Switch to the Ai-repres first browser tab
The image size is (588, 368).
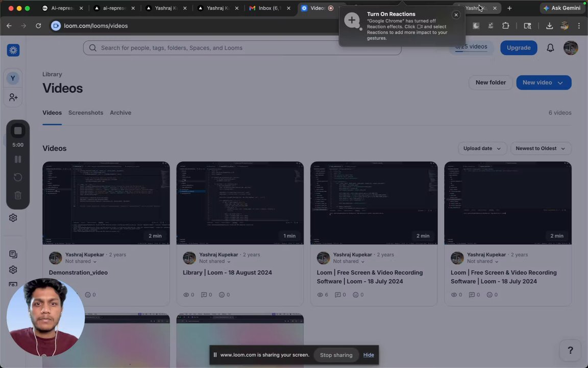tap(63, 8)
